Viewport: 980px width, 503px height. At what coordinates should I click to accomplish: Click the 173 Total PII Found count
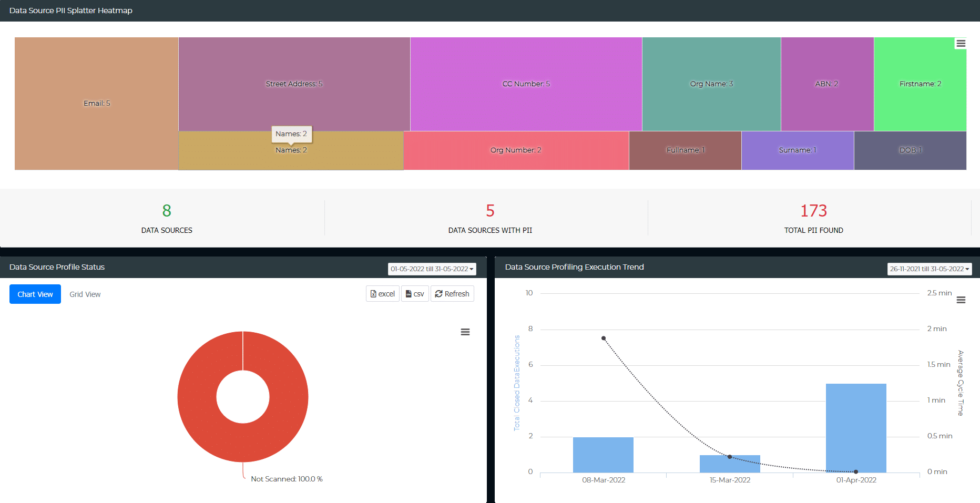pyautogui.click(x=813, y=211)
